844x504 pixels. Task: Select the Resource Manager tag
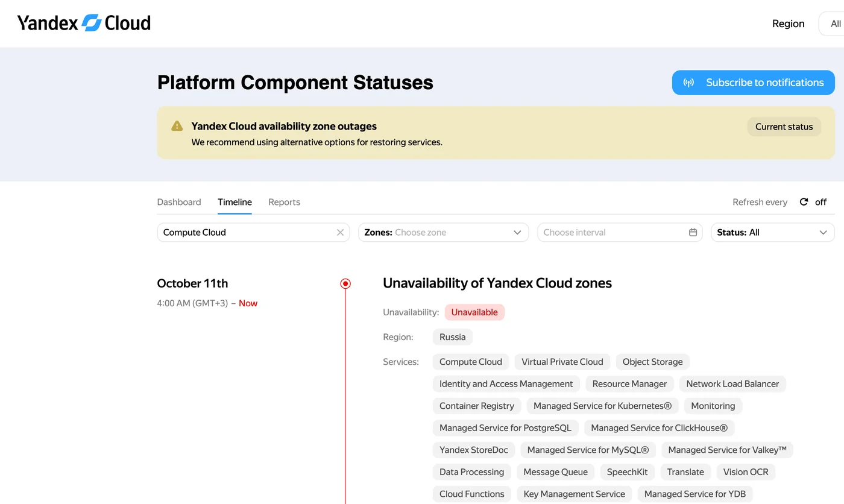pyautogui.click(x=629, y=384)
